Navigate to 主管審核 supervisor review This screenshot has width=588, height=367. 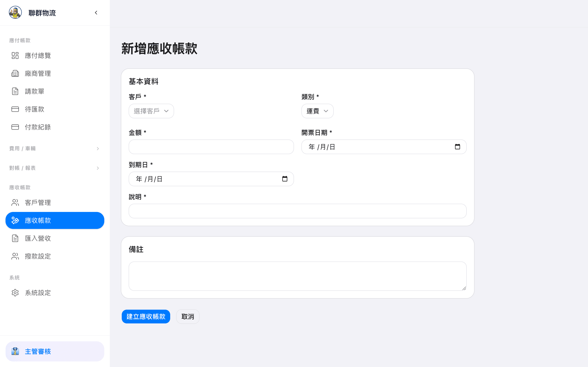pyautogui.click(x=38, y=351)
